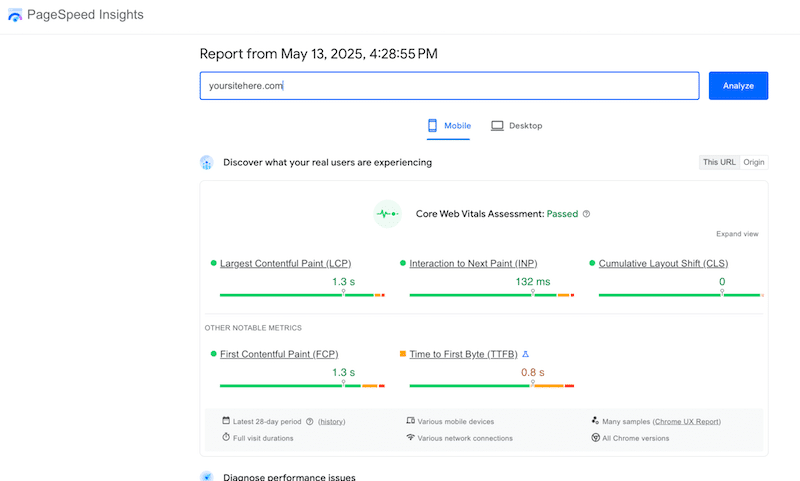
Task: Click the LCP value 1.3 s
Action: [x=343, y=282]
